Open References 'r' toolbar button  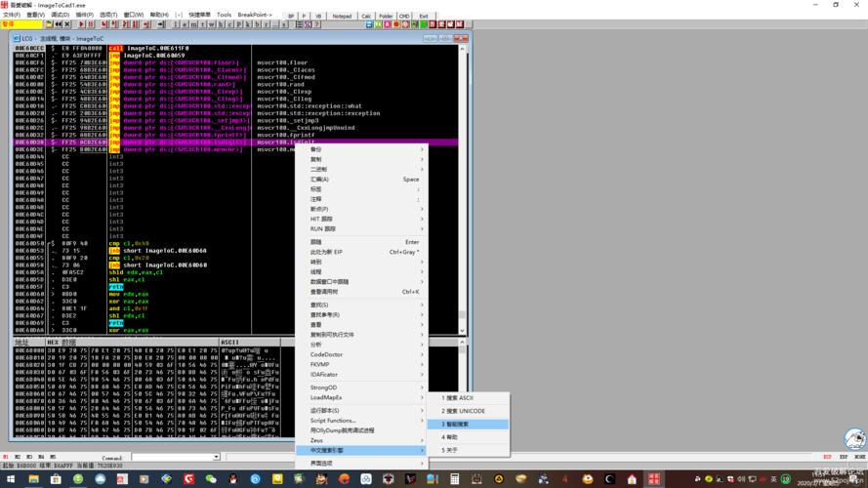pos(266,24)
